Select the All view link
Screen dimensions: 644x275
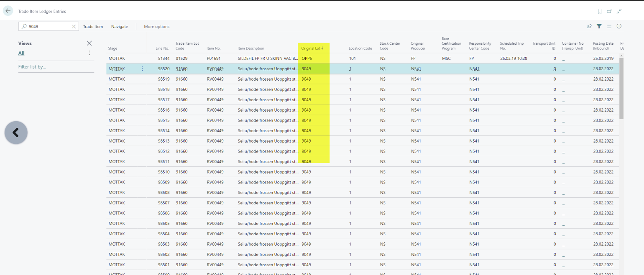point(21,53)
